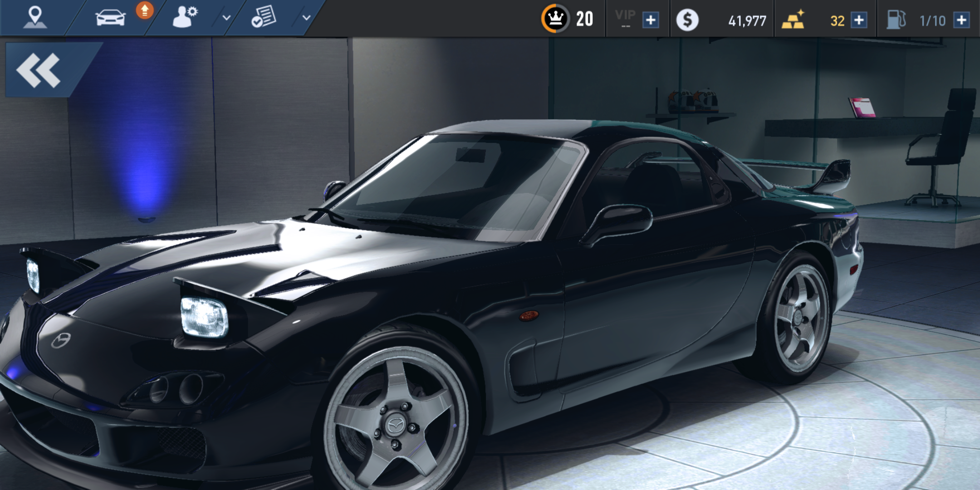Add VIP with the plus button

pos(651,20)
